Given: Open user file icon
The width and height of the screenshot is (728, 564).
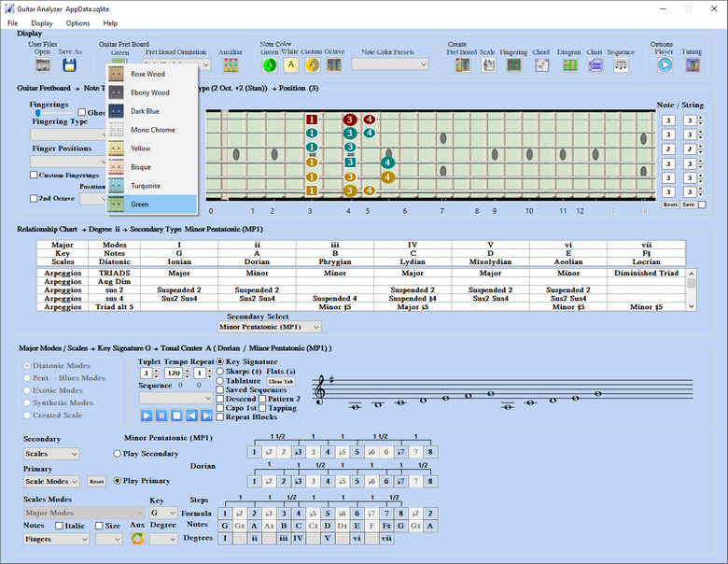Looking at the screenshot, I should pyautogui.click(x=43, y=65).
